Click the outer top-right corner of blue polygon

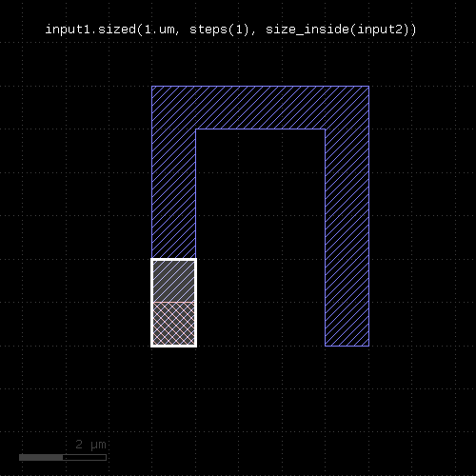[369, 86]
